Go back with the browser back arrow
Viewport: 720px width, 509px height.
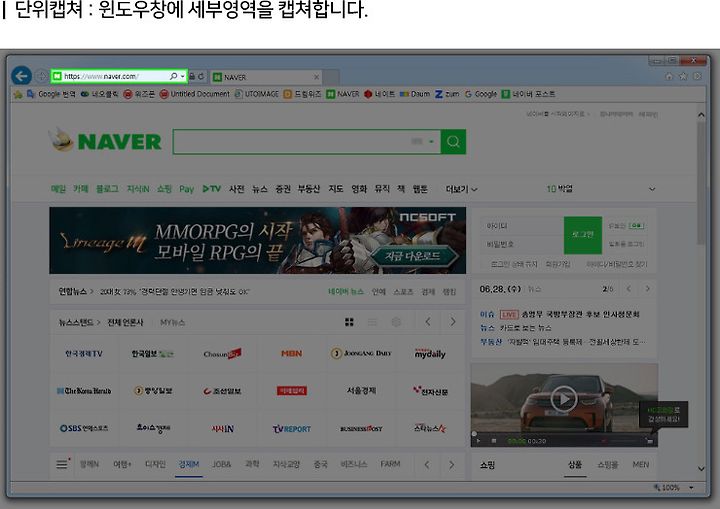tap(21, 76)
